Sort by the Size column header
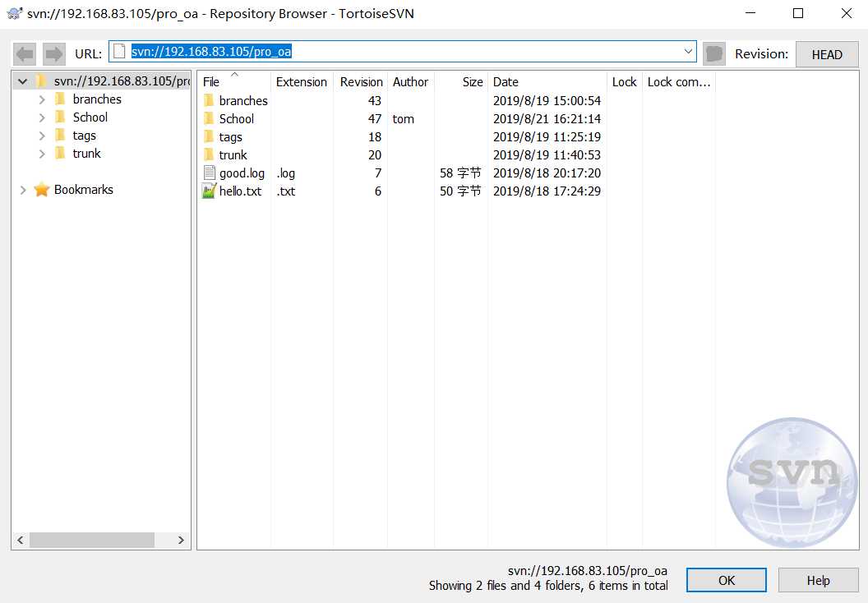This screenshot has width=868, height=603. point(461,82)
